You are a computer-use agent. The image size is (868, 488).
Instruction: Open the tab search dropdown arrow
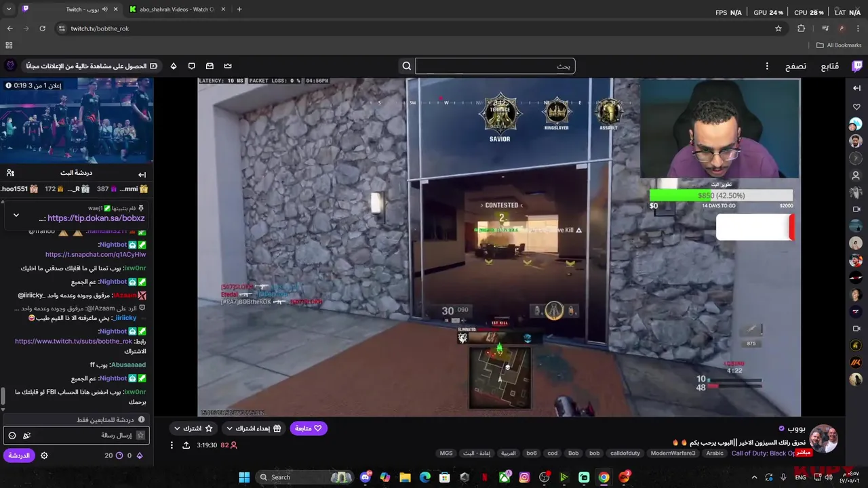point(9,9)
